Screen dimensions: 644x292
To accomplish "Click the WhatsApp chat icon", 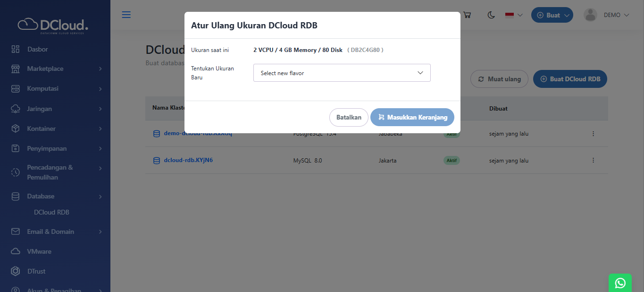I will coord(620,283).
